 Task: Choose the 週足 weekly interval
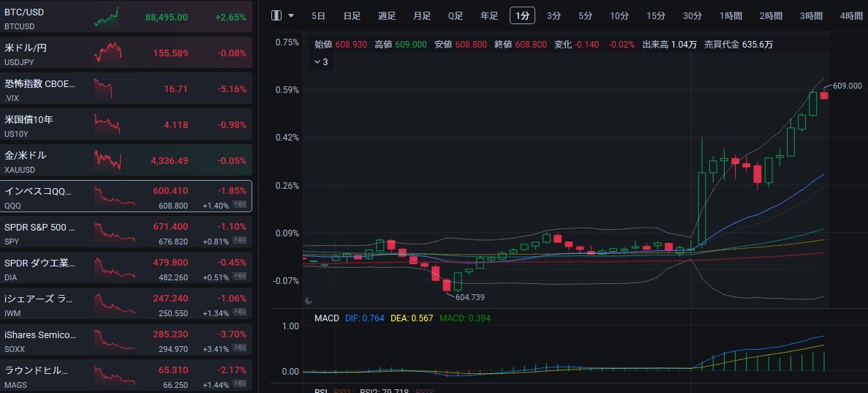point(387,15)
